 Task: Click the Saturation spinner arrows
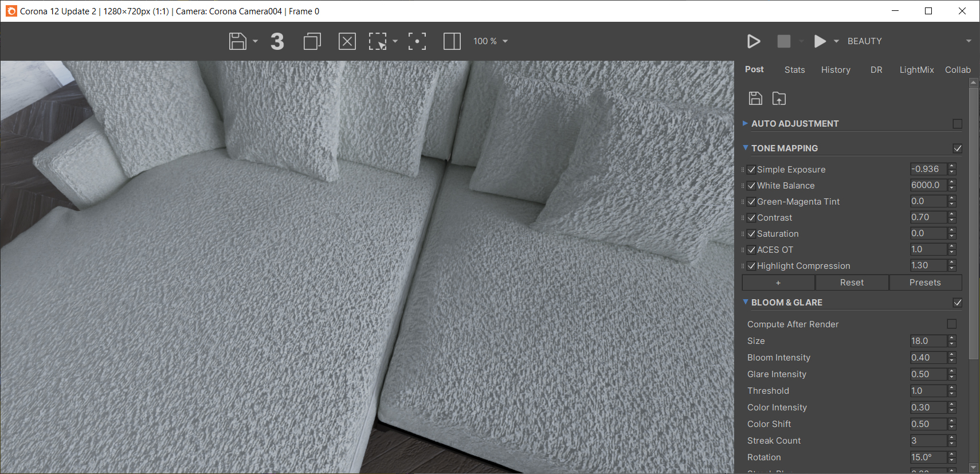[x=952, y=233]
